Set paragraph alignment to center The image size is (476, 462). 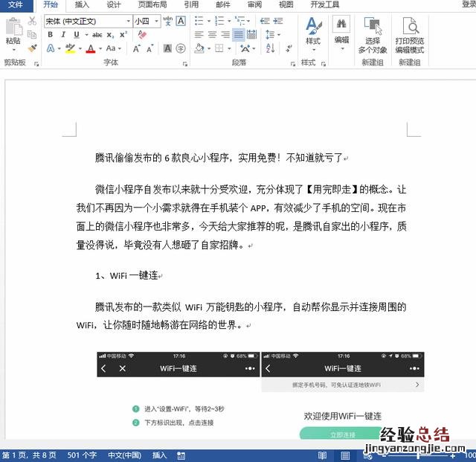click(x=212, y=35)
